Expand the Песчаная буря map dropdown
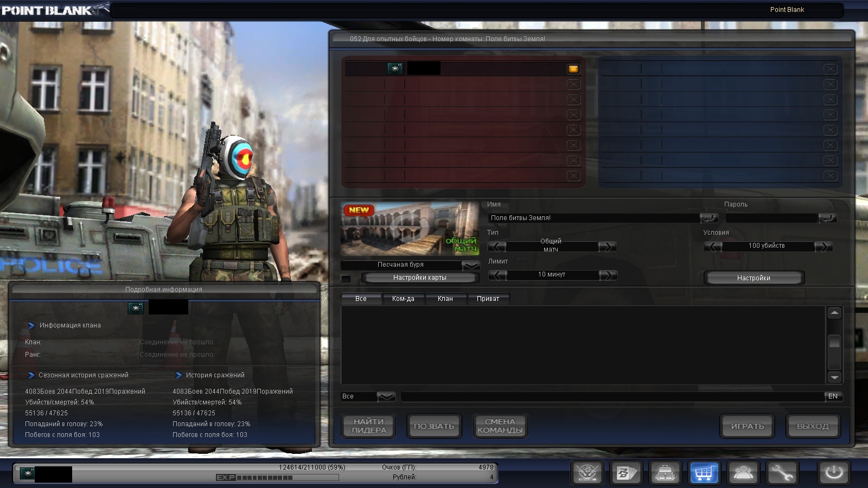The image size is (868, 488). point(470,265)
